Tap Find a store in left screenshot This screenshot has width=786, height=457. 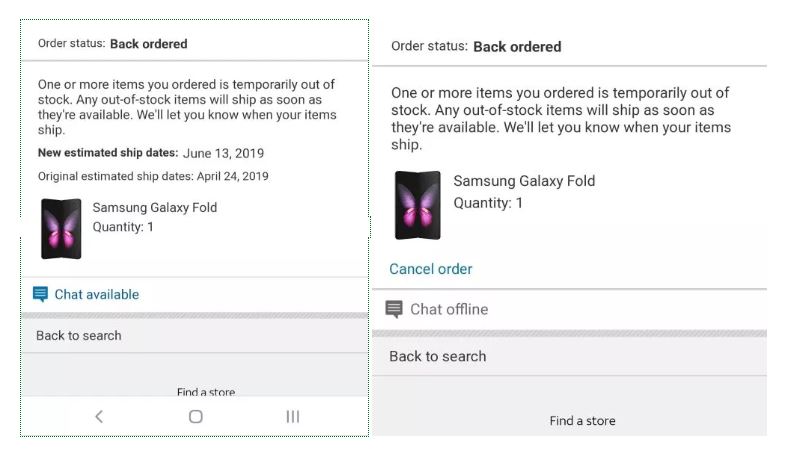point(206,392)
